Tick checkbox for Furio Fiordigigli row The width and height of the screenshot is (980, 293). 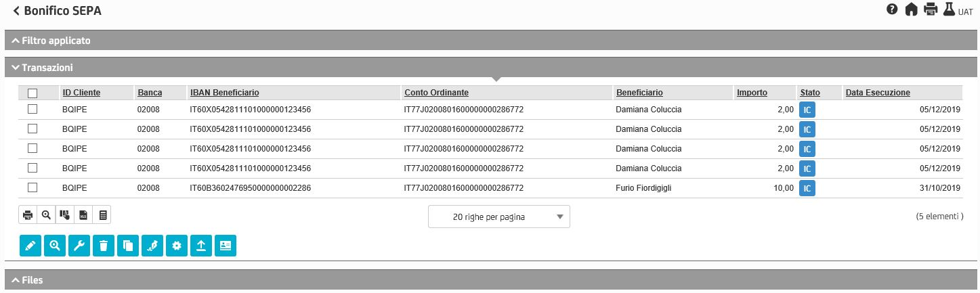(33, 187)
